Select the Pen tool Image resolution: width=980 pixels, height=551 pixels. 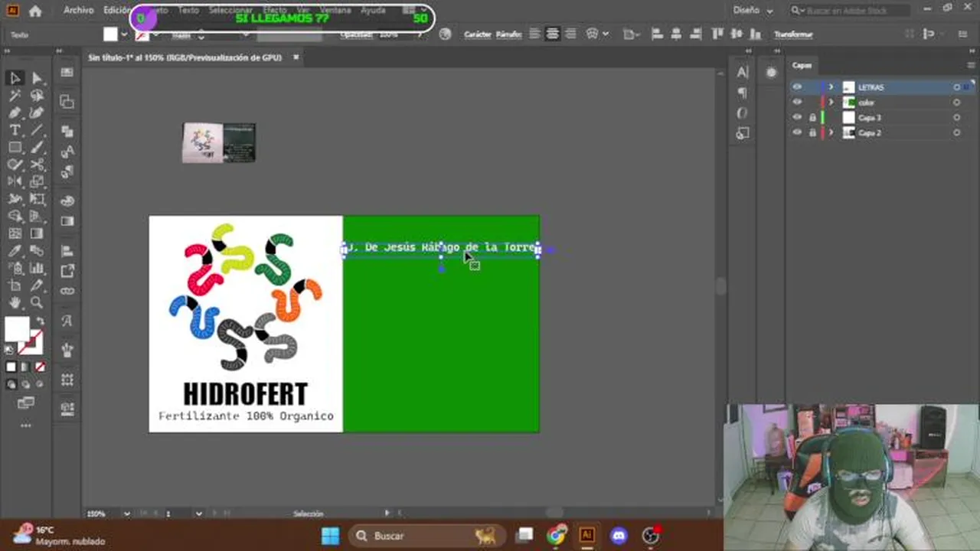point(15,113)
